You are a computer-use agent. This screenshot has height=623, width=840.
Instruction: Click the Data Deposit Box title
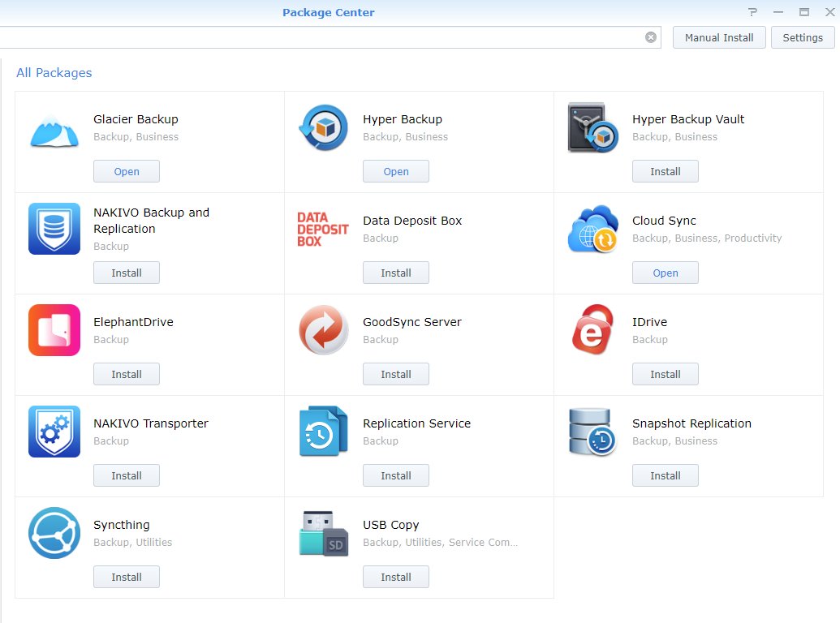click(x=412, y=221)
